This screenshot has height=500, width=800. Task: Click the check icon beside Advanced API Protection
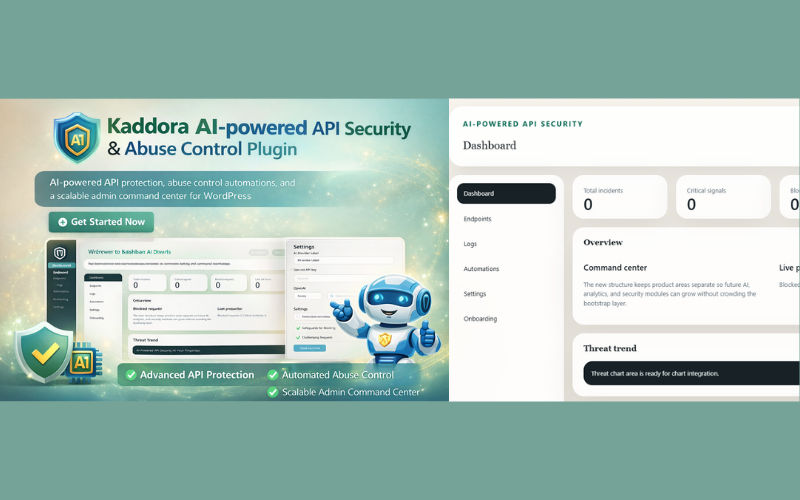(x=131, y=375)
